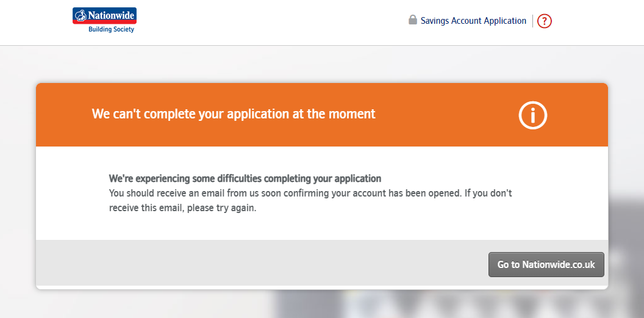This screenshot has height=318, width=644.
Task: Click the divider line beside the help icon
Action: (532, 21)
